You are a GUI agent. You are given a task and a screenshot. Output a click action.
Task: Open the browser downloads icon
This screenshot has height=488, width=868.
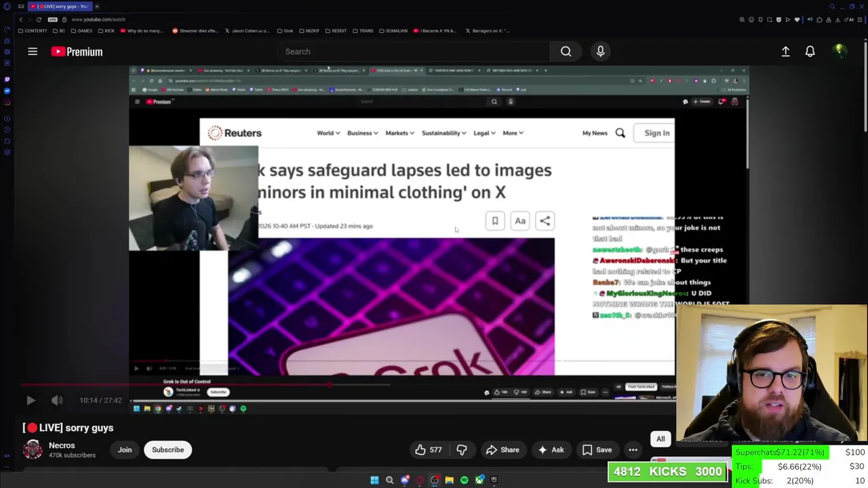837,20
